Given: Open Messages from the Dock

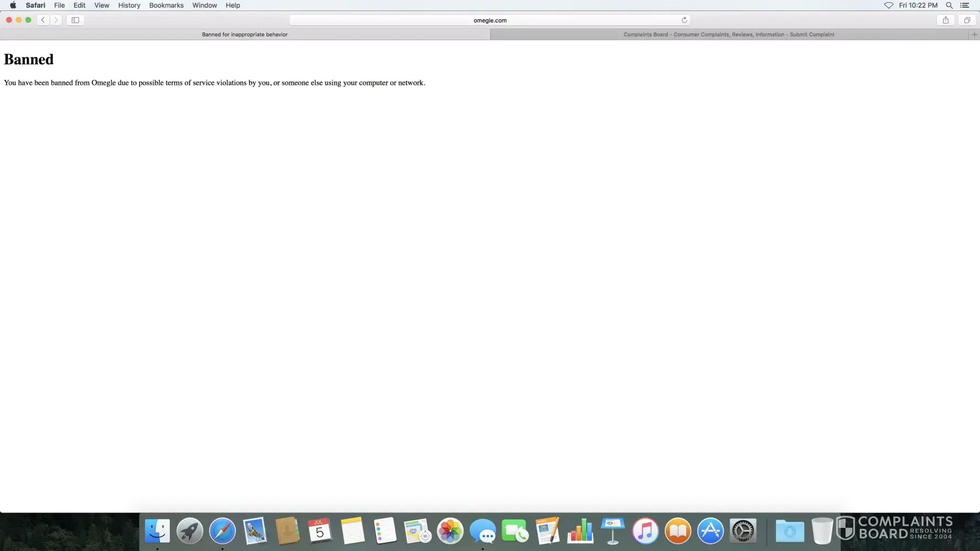Looking at the screenshot, I should coord(482,531).
